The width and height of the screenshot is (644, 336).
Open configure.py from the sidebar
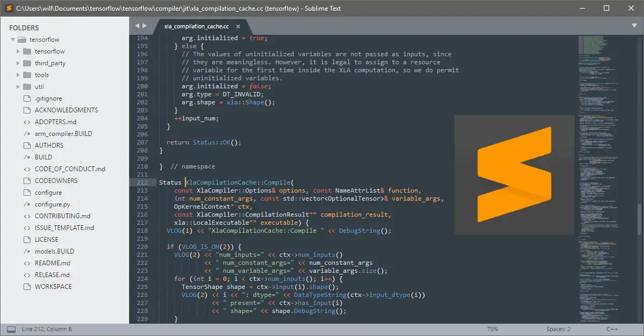(x=53, y=205)
